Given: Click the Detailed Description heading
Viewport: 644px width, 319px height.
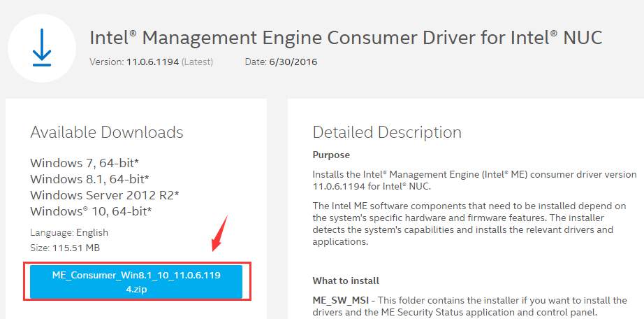Looking at the screenshot, I should 387,132.
